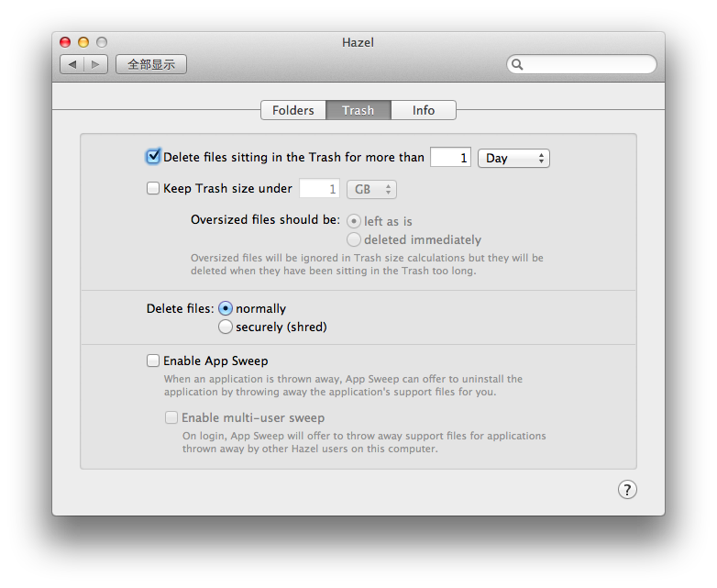Click the forward navigation arrow

(x=95, y=64)
